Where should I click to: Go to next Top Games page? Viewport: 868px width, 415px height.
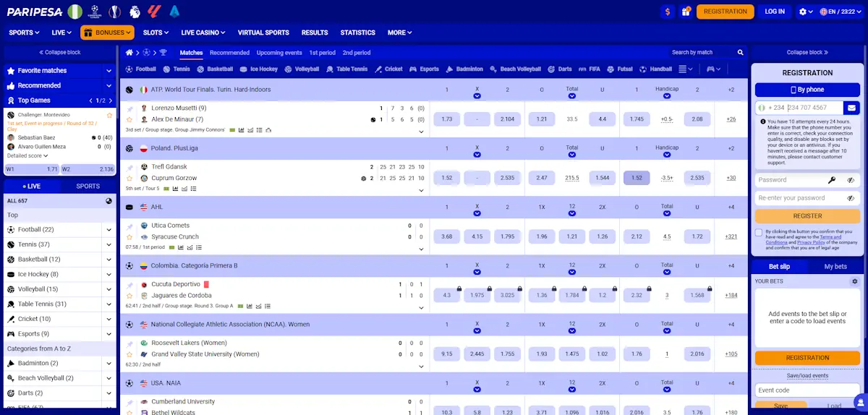(x=111, y=100)
